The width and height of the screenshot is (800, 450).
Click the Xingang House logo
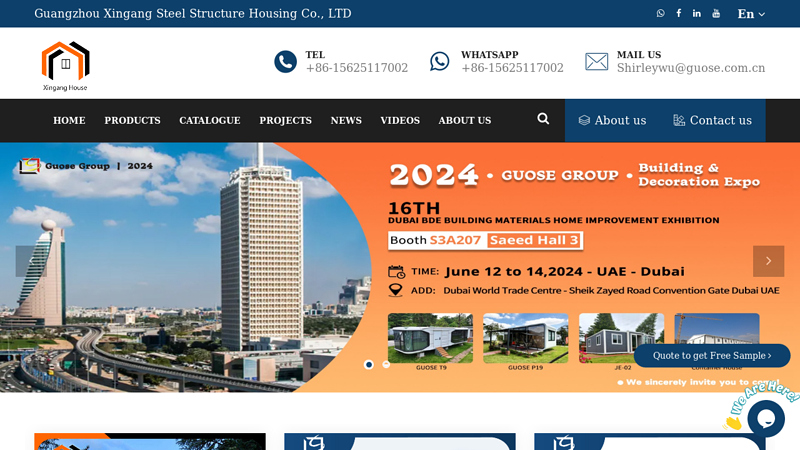[x=65, y=66]
